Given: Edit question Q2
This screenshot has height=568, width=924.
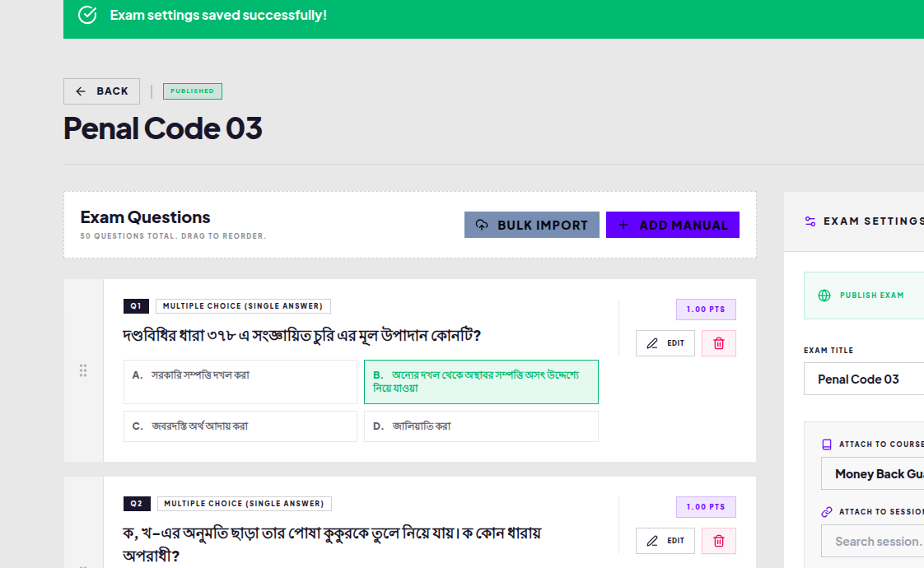Looking at the screenshot, I should 665,541.
